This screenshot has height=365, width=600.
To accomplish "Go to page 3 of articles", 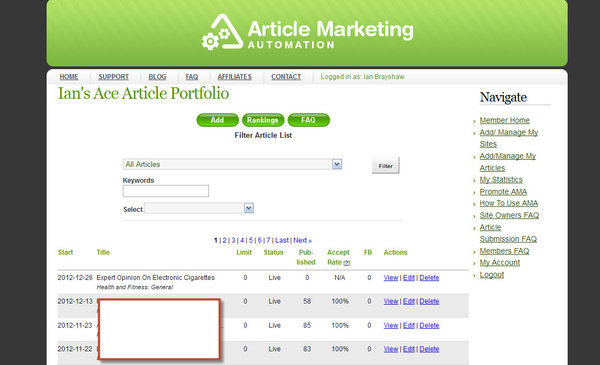I will coord(233,240).
